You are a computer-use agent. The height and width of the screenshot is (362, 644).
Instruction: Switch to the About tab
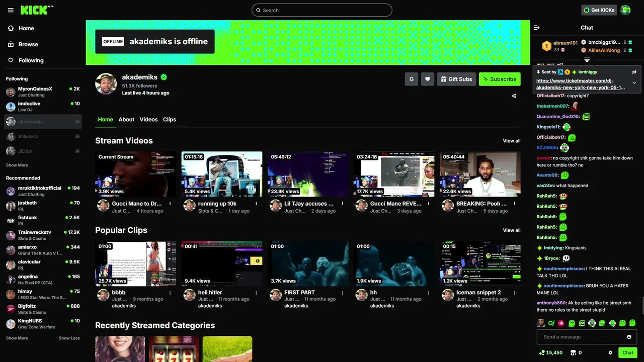(x=126, y=119)
